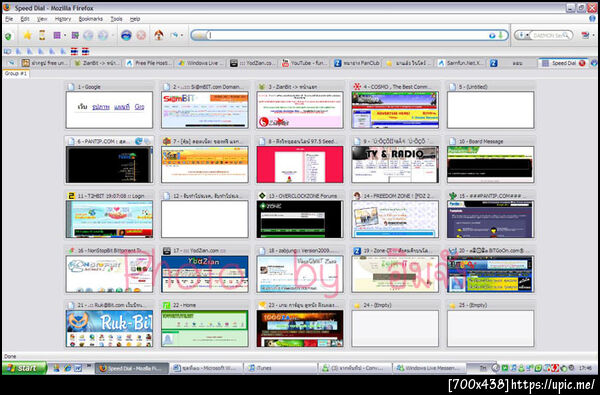Open the View menu
The height and width of the screenshot is (395, 600).
click(42, 19)
